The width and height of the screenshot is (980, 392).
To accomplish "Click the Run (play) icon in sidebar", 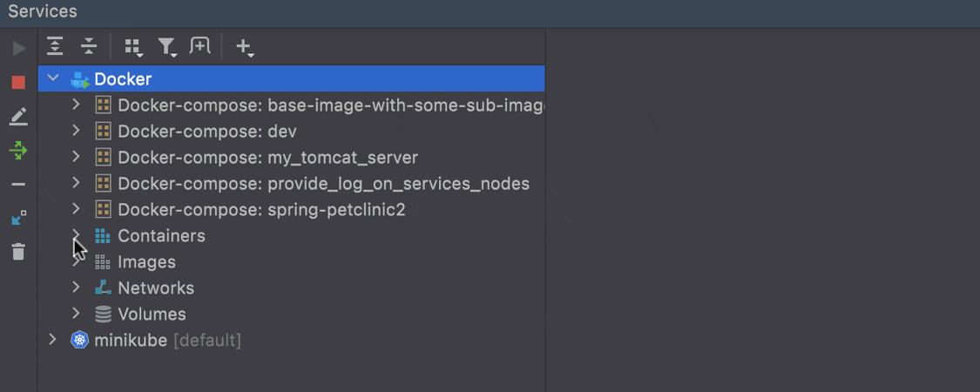I will point(19,48).
